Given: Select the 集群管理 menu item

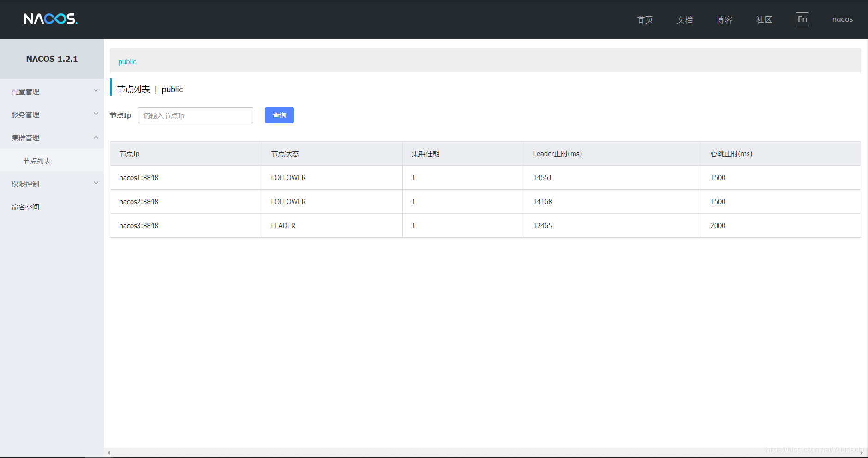Looking at the screenshot, I should [52, 138].
